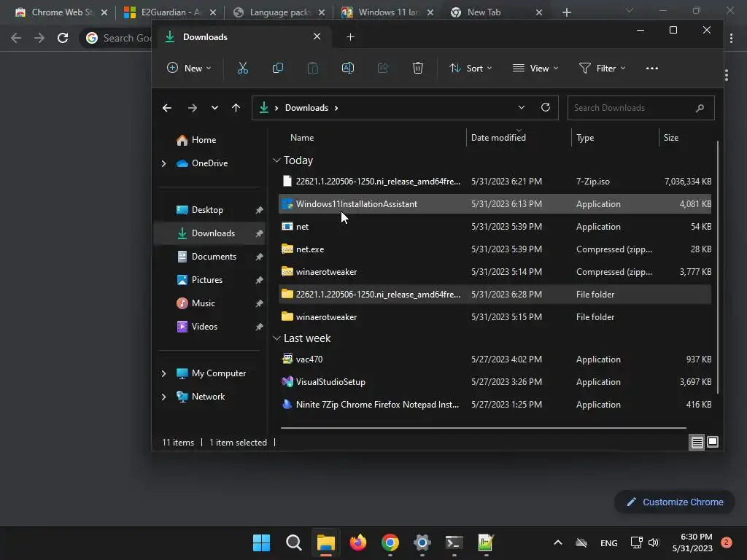Go back with the Explorer back arrow
Viewport: 747px width, 560px height.
click(167, 108)
